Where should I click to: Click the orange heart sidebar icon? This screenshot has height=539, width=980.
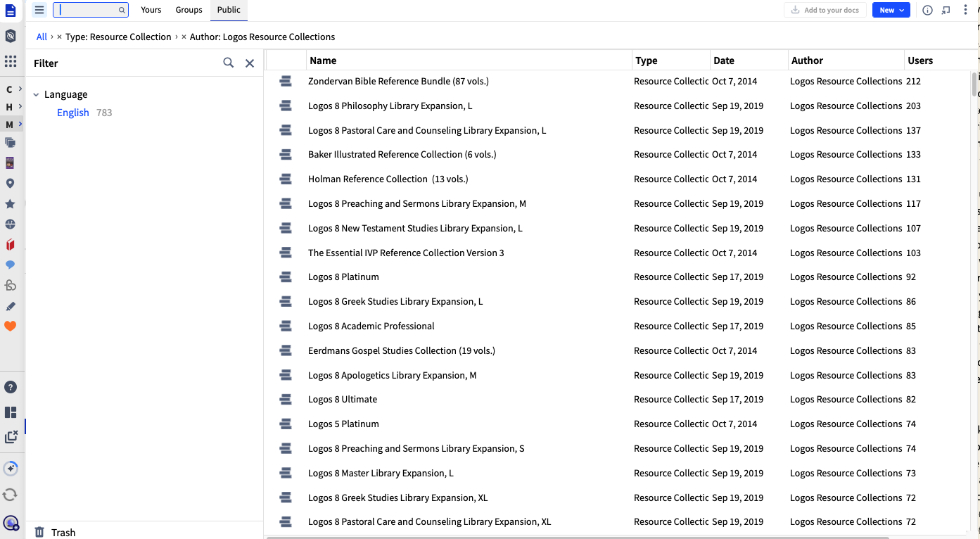click(x=10, y=326)
